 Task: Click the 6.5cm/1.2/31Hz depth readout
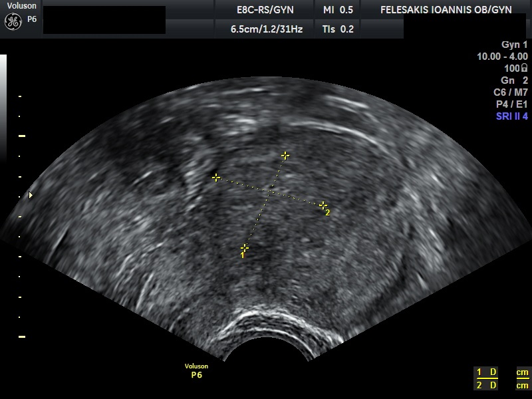[x=266, y=29]
